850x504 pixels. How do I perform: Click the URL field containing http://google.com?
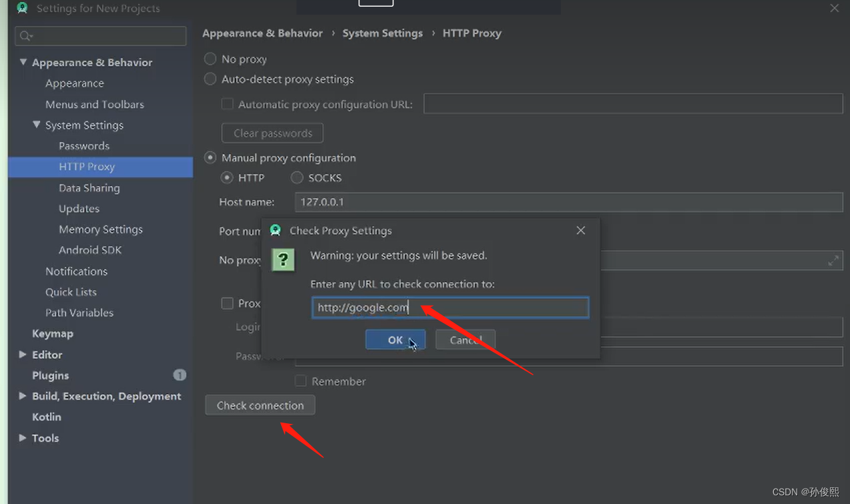451,307
